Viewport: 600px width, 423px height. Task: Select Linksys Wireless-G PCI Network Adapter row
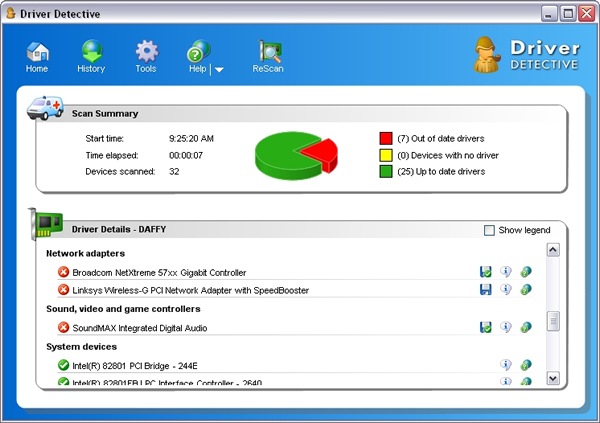coord(295,290)
